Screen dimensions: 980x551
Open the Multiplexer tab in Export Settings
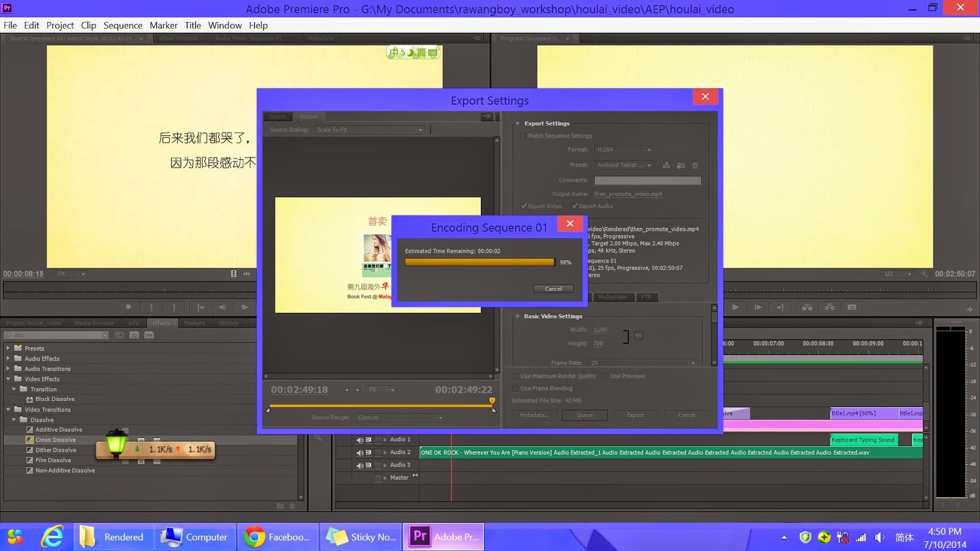point(613,297)
